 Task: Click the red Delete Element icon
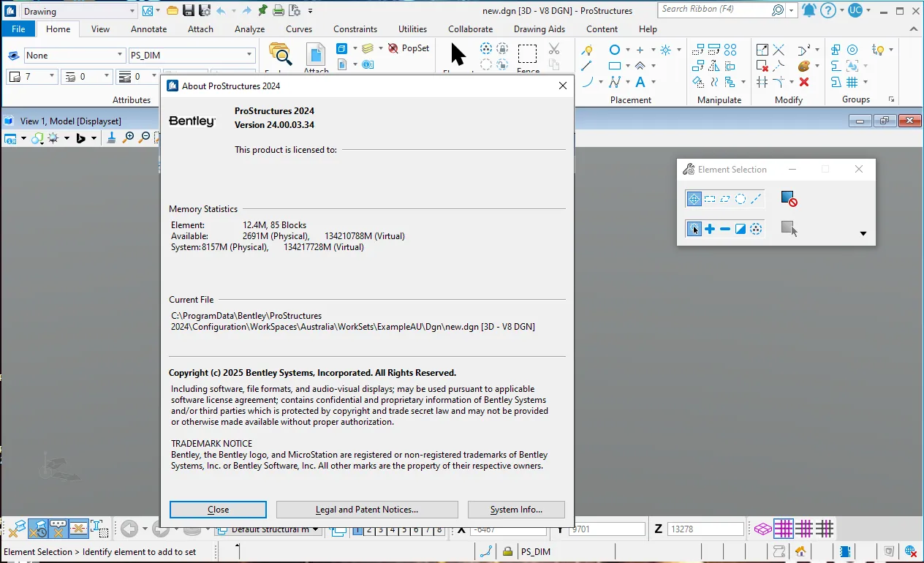[x=804, y=82]
